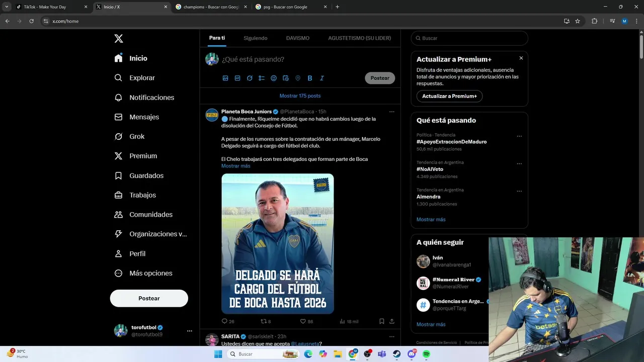This screenshot has height=362, width=644.
Task: Reload the page in Chrome
Action: (31, 21)
